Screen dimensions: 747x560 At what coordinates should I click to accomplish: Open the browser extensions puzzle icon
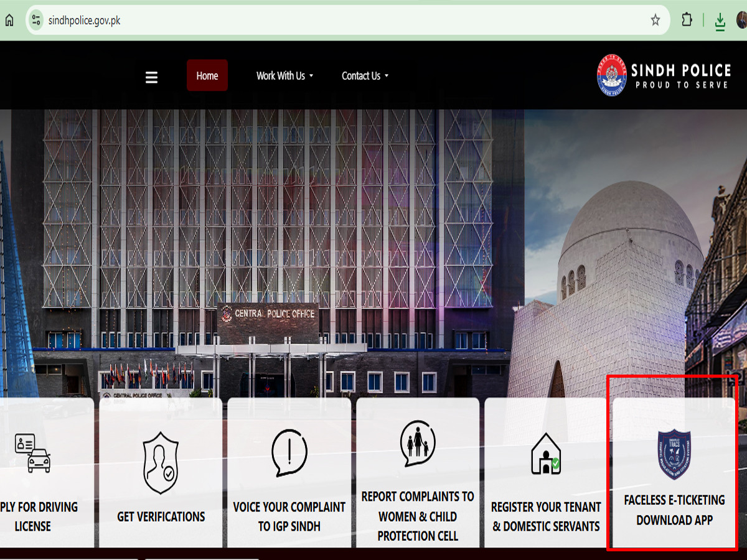pos(687,20)
